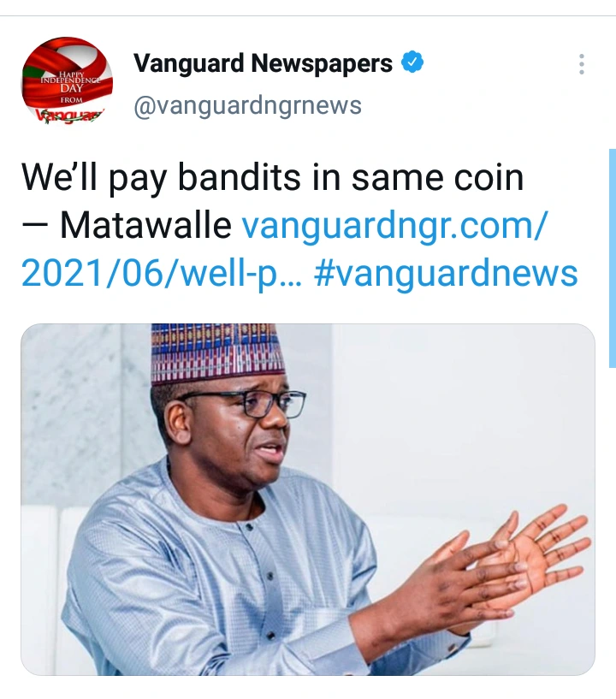
Task: Click the man's eyeglasses in photo
Action: point(246,403)
